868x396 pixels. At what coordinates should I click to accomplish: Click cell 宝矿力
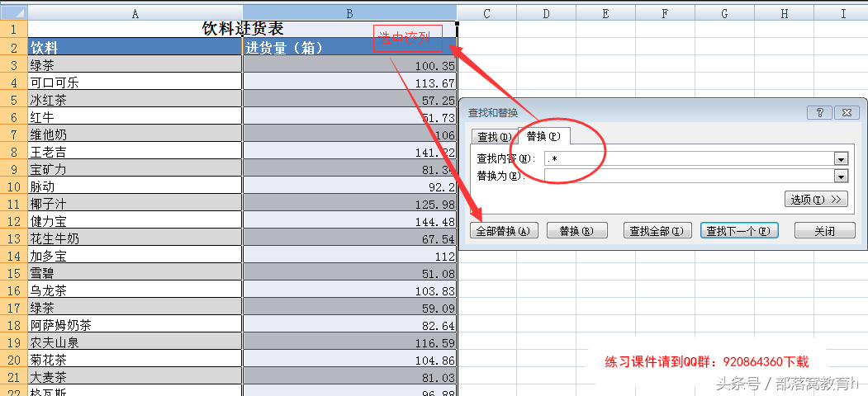[x=135, y=168]
